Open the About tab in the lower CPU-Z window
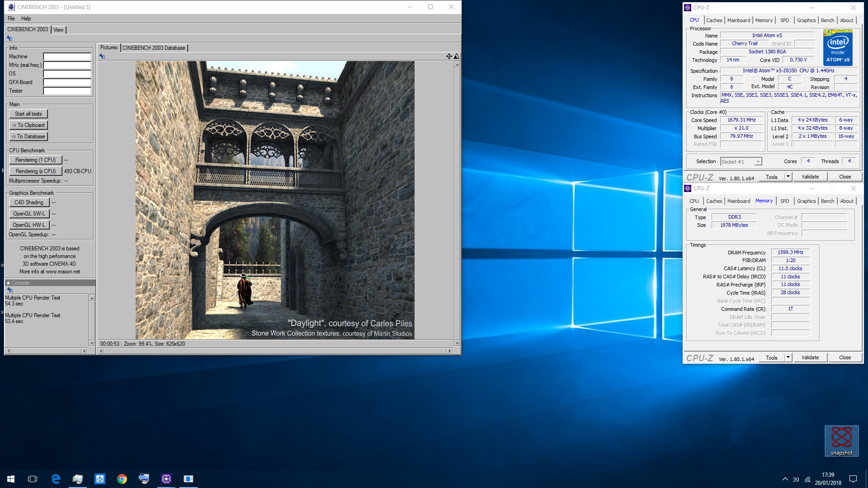Image resolution: width=868 pixels, height=488 pixels. tap(846, 201)
